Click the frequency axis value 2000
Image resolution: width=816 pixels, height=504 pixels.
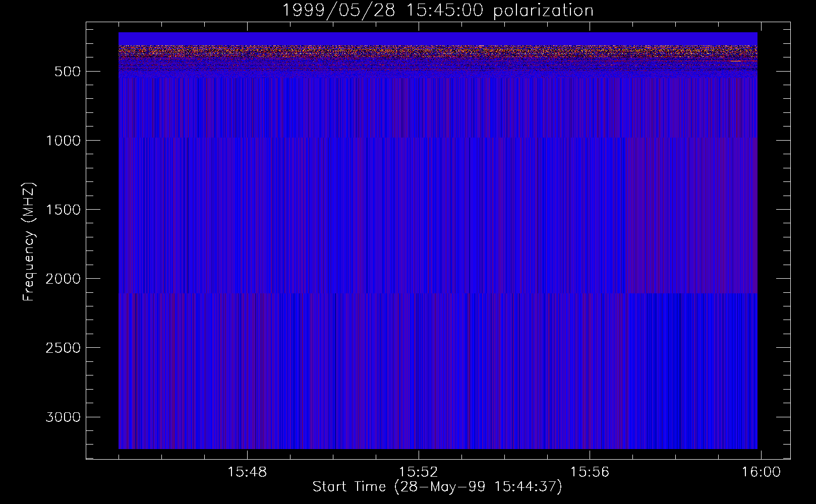click(63, 279)
